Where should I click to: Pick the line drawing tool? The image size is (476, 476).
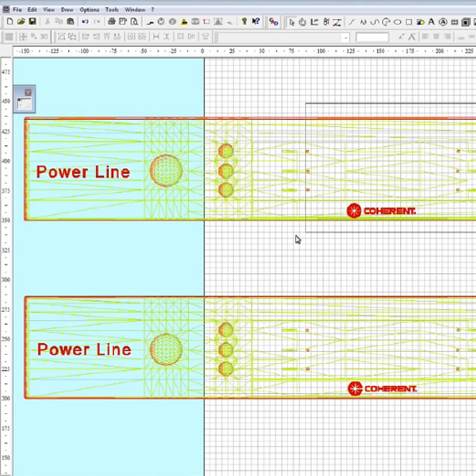pyautogui.click(x=352, y=22)
